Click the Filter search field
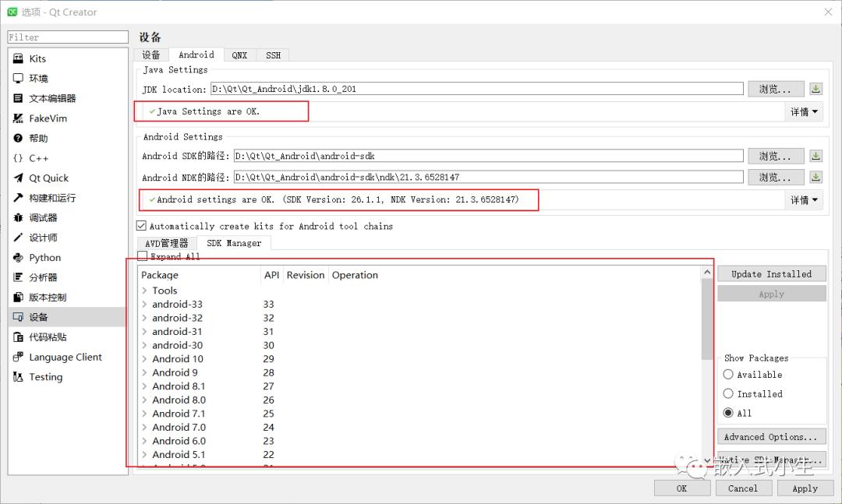 pos(68,37)
